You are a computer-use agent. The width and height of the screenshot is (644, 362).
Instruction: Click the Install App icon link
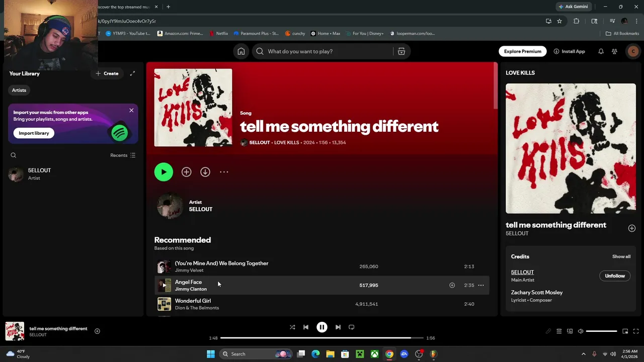point(569,51)
